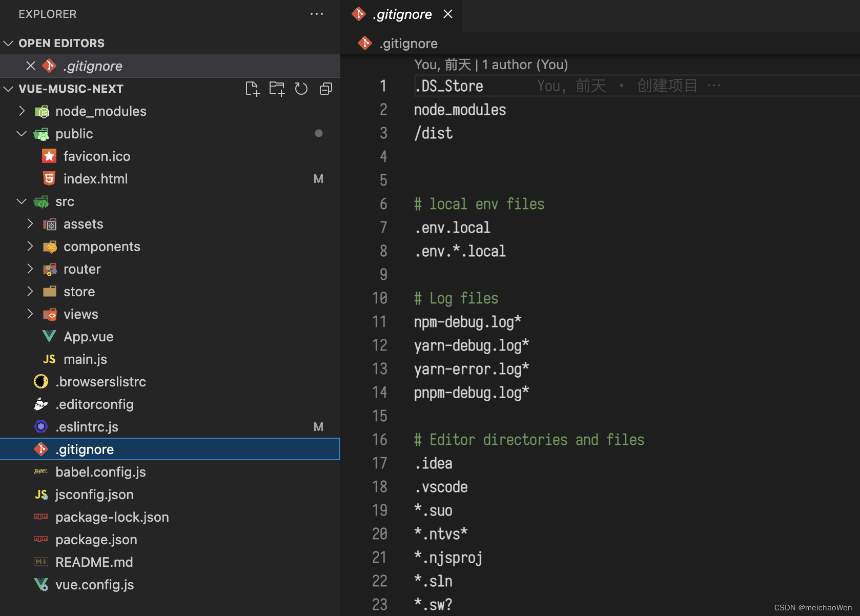Image resolution: width=860 pixels, height=616 pixels.
Task: Open package.json file
Action: click(x=170, y=539)
